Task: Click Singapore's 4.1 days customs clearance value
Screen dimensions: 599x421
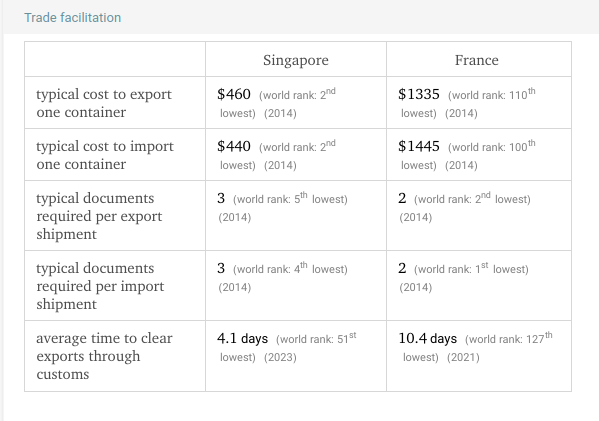Action: (x=243, y=338)
